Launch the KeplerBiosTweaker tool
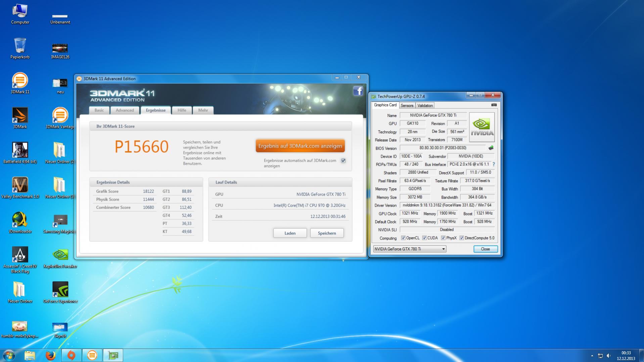Viewport: 644px width, 362px height. click(x=60, y=259)
